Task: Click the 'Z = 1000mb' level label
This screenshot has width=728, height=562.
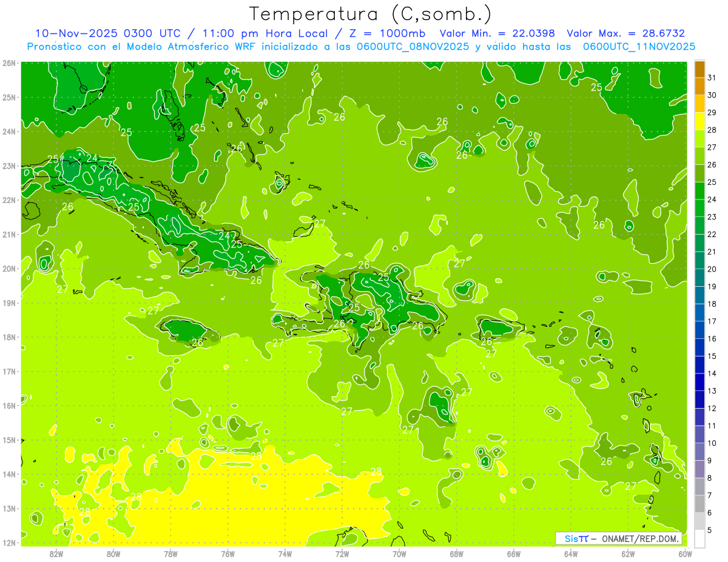Action: (x=388, y=33)
